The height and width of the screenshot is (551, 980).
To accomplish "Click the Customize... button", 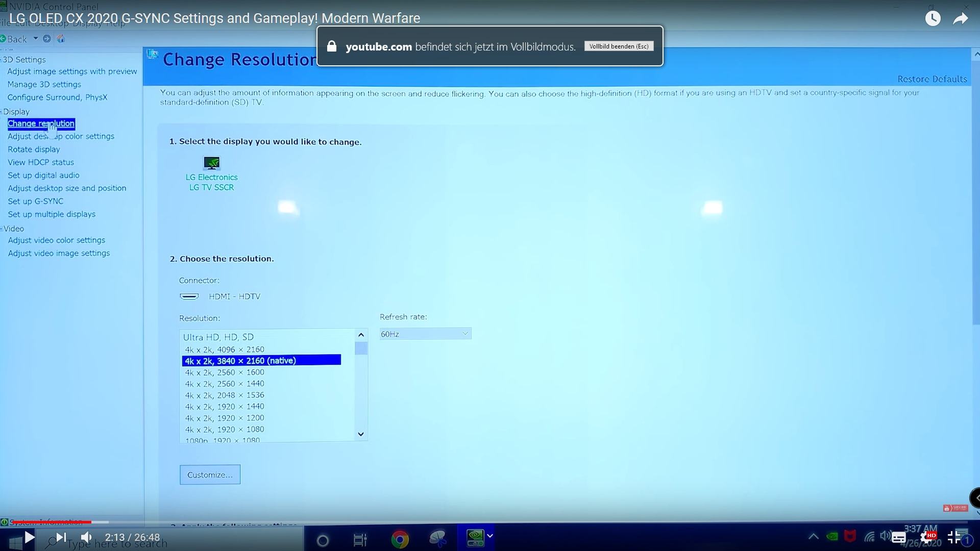I will [210, 474].
